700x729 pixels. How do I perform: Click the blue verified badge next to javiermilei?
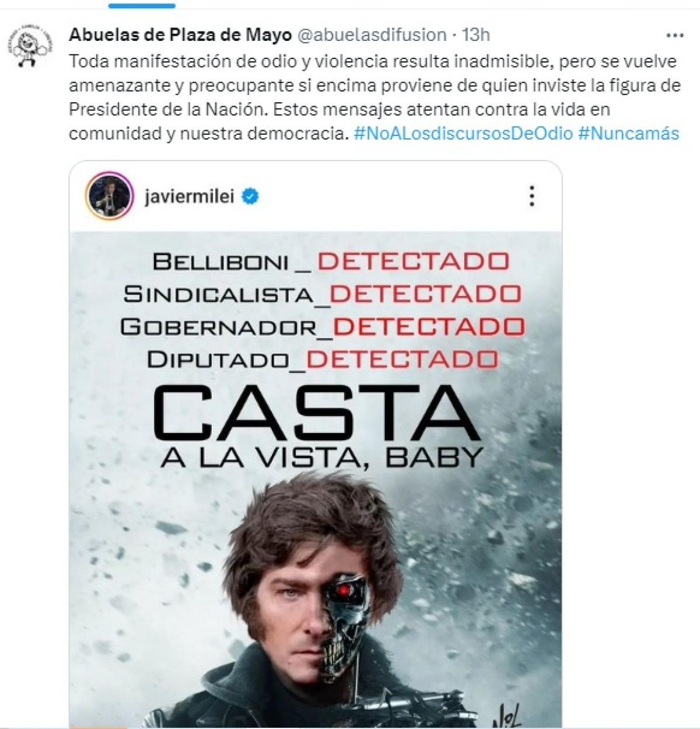[250, 197]
